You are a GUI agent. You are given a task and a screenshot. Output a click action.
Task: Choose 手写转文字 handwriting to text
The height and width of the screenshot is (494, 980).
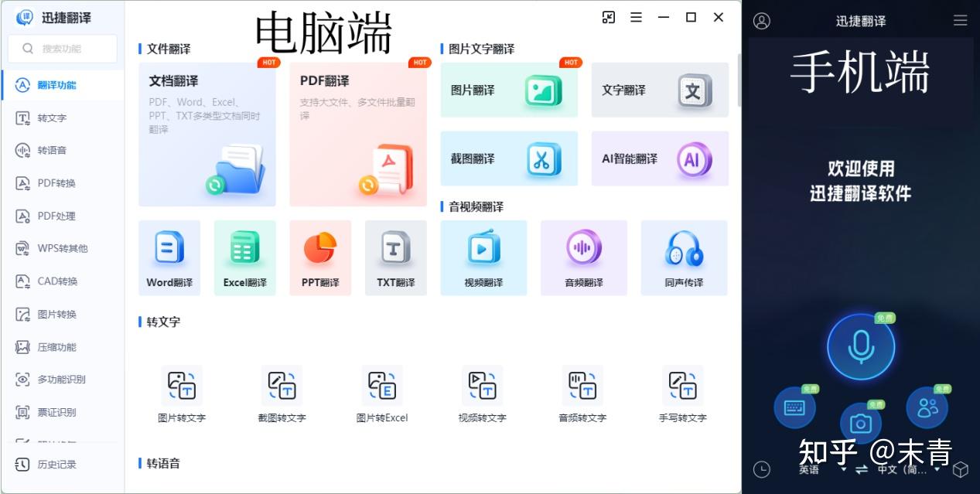(x=682, y=394)
